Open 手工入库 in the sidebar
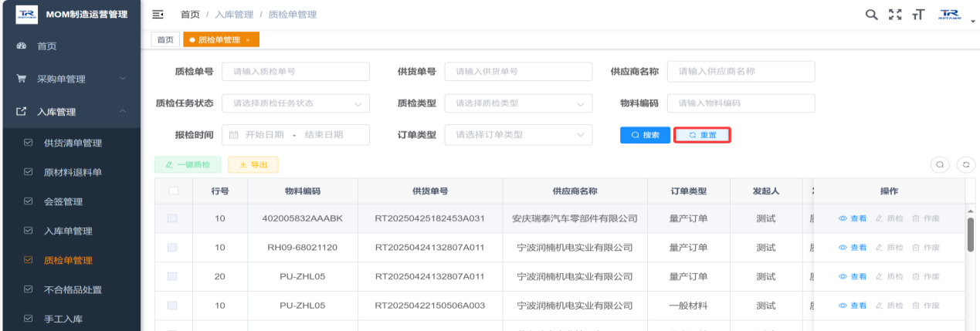 [70, 318]
